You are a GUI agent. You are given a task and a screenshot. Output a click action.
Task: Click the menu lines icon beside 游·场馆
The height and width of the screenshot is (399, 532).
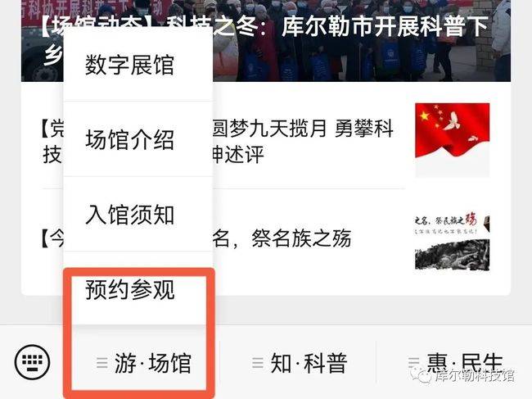(x=102, y=363)
